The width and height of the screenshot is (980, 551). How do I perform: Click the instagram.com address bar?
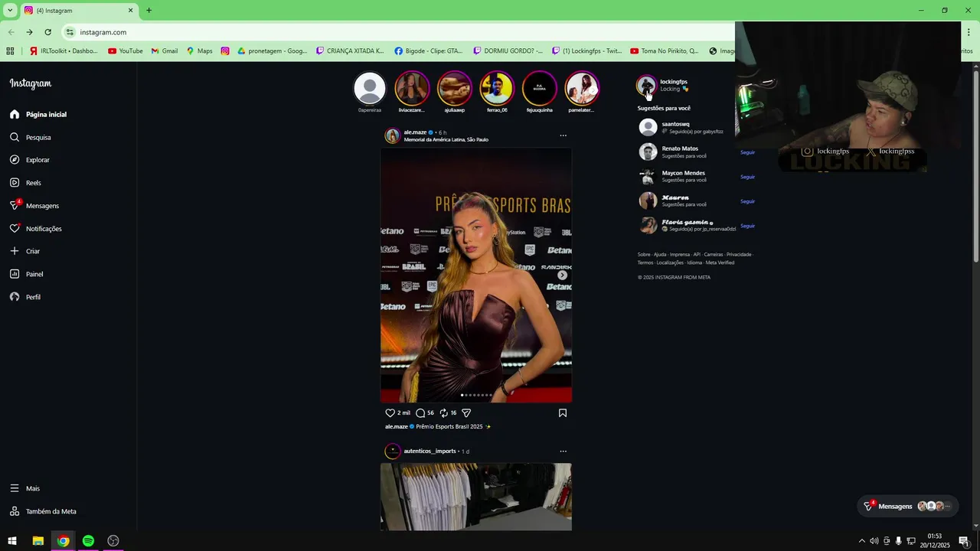click(x=398, y=32)
